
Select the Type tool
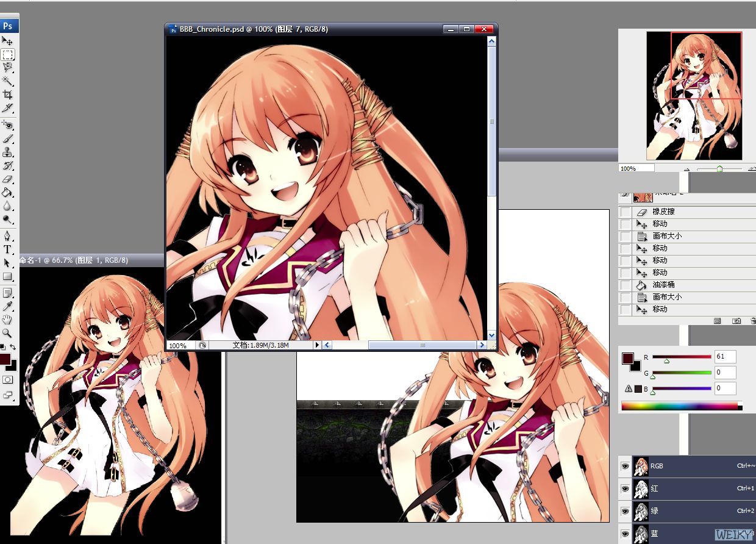pyautogui.click(x=8, y=249)
